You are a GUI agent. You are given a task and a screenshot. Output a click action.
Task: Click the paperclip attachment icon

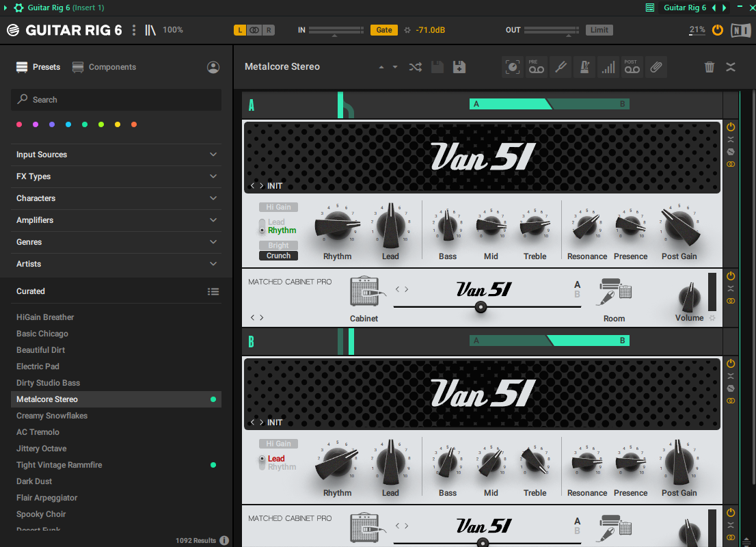pos(656,66)
